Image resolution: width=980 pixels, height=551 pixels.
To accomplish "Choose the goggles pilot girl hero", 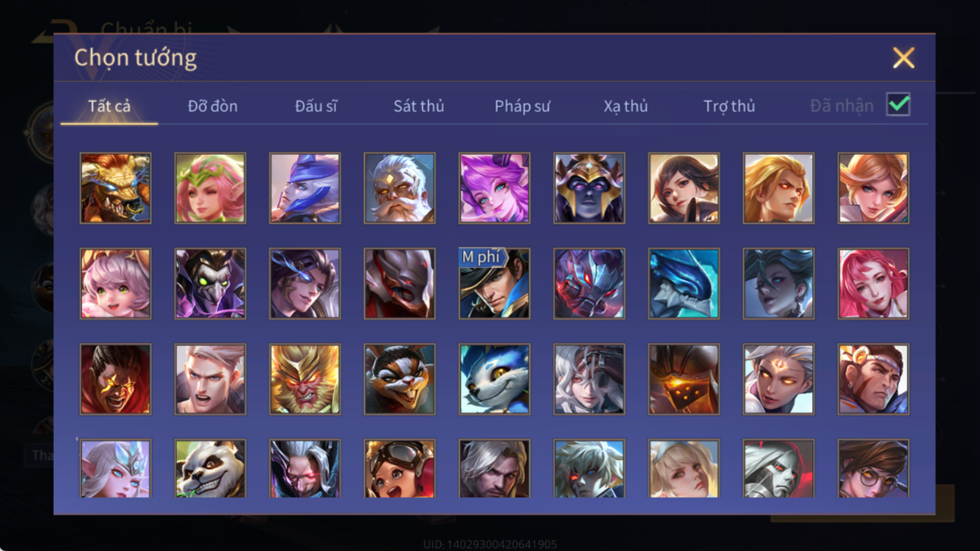I will 399,469.
